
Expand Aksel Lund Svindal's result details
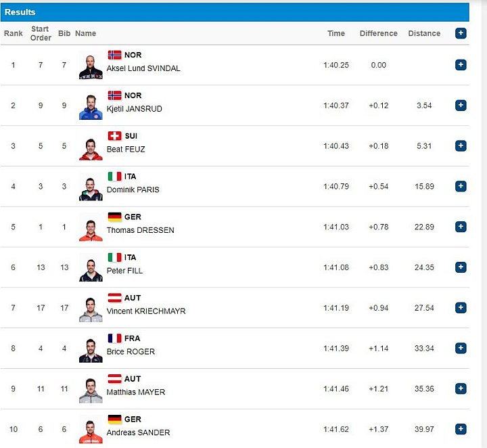point(461,65)
